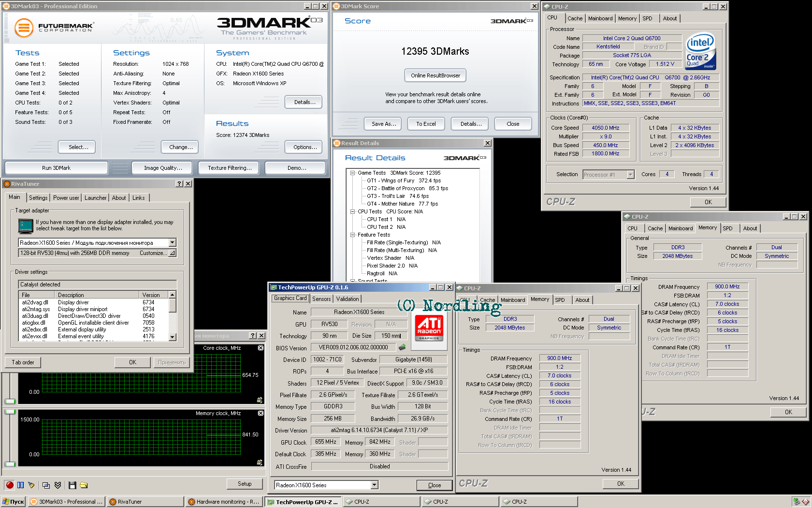The width and height of the screenshot is (812, 508).
Task: Select the GT1 - Wings of Fury result row
Action: click(404, 180)
